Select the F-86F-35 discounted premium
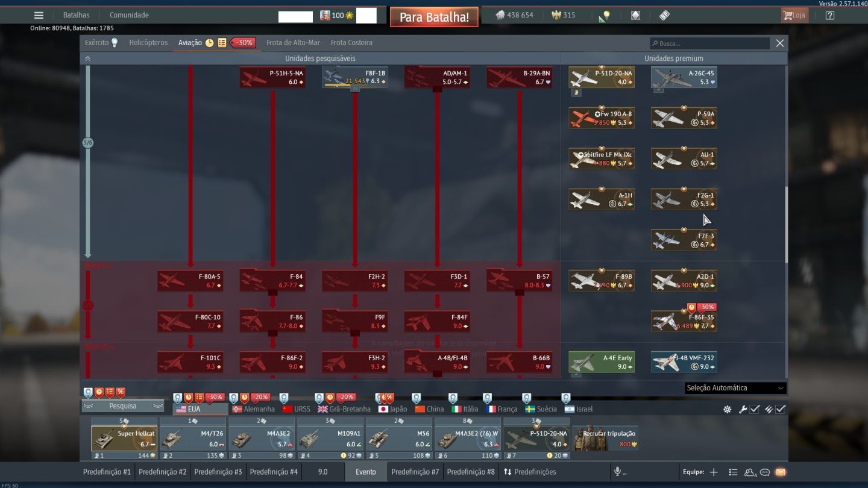Screen dimensions: 868x488 pyautogui.click(x=684, y=321)
